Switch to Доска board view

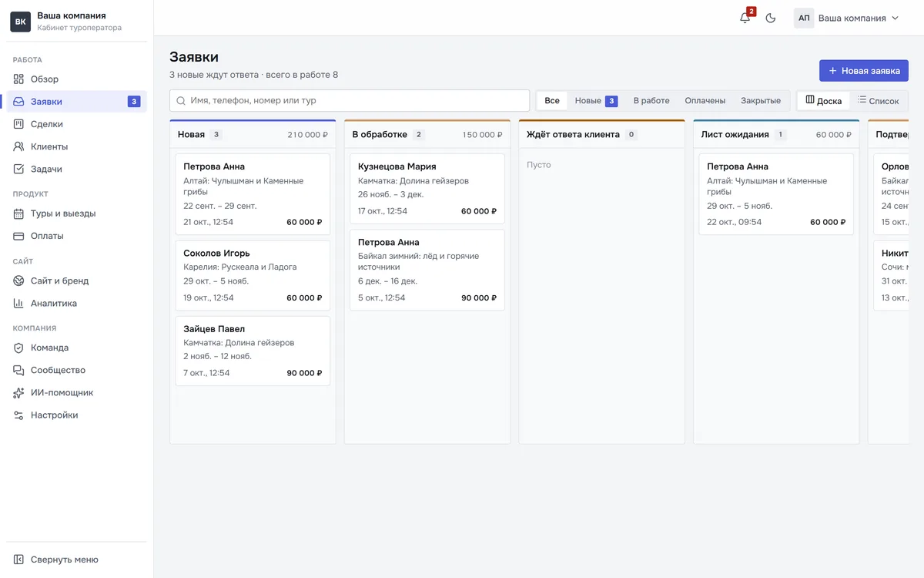pyautogui.click(x=823, y=100)
